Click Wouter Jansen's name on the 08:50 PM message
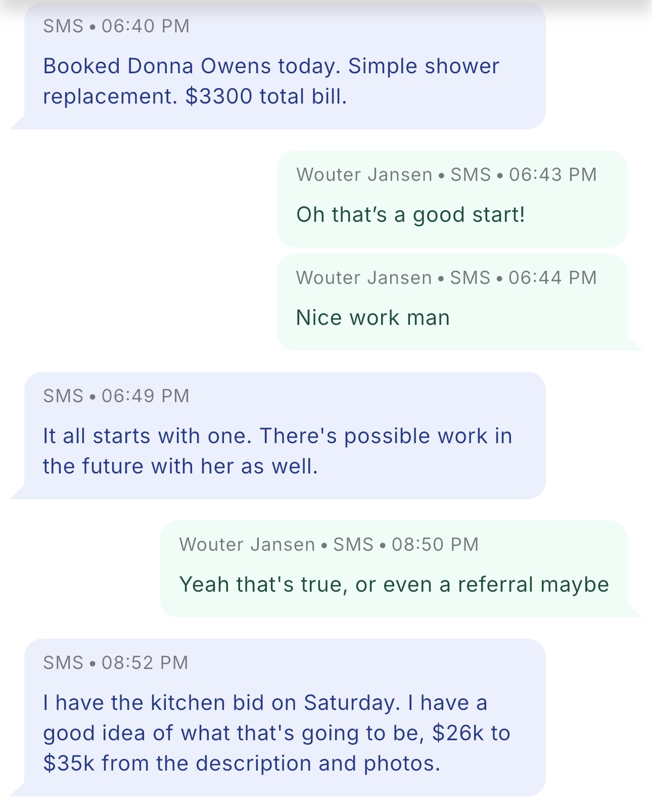Viewport: 652px width, 812px height. pos(247,545)
